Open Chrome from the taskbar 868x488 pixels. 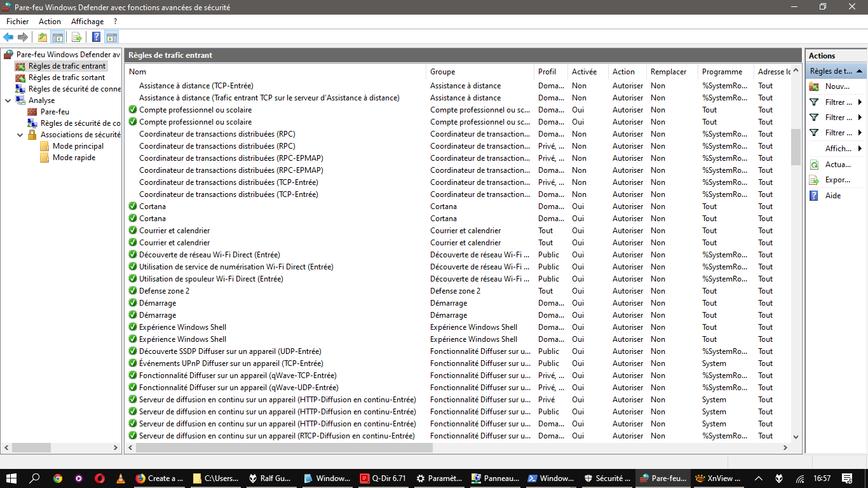pyautogui.click(x=58, y=478)
